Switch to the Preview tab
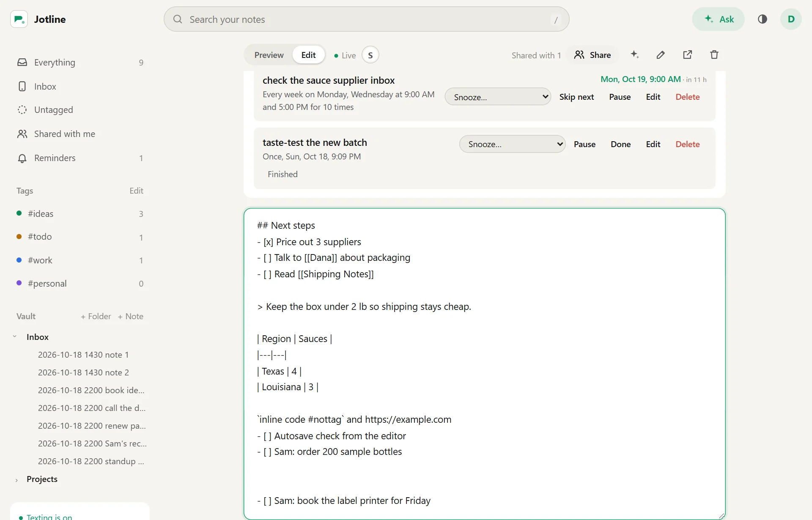This screenshot has height=520, width=812. (269, 55)
